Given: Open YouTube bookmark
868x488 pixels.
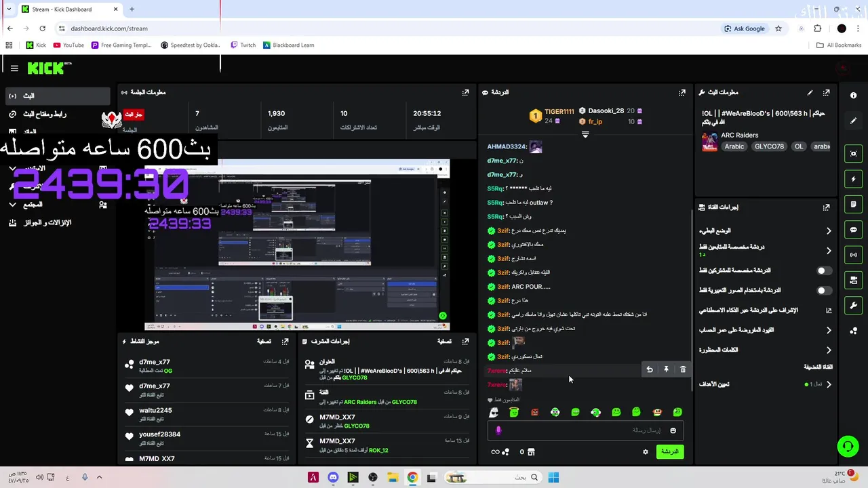Looking at the screenshot, I should pyautogui.click(x=68, y=45).
